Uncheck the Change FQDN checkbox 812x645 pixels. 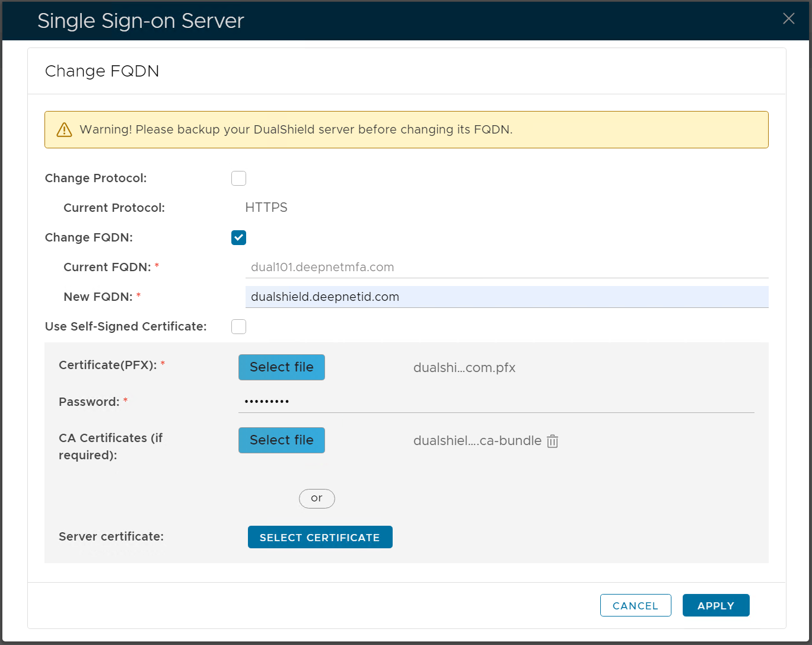238,237
